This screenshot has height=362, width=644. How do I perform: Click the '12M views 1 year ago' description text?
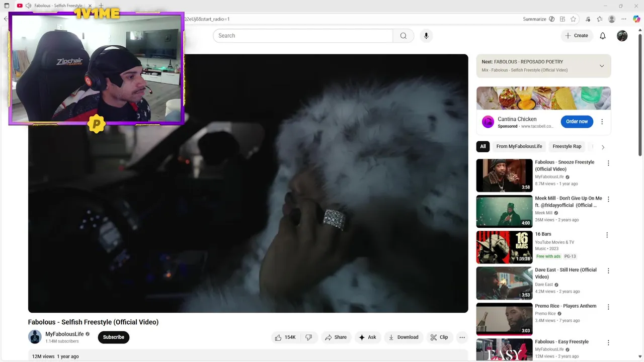pos(55,356)
